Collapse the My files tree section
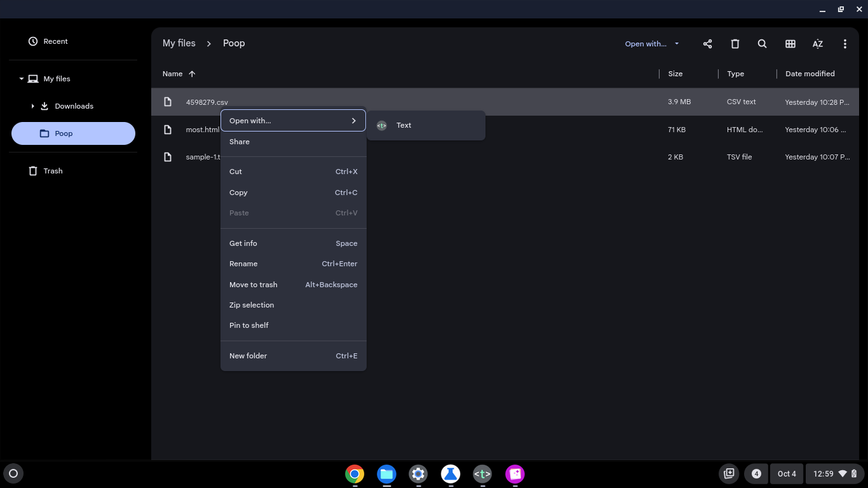The height and width of the screenshot is (488, 868). coord(21,79)
